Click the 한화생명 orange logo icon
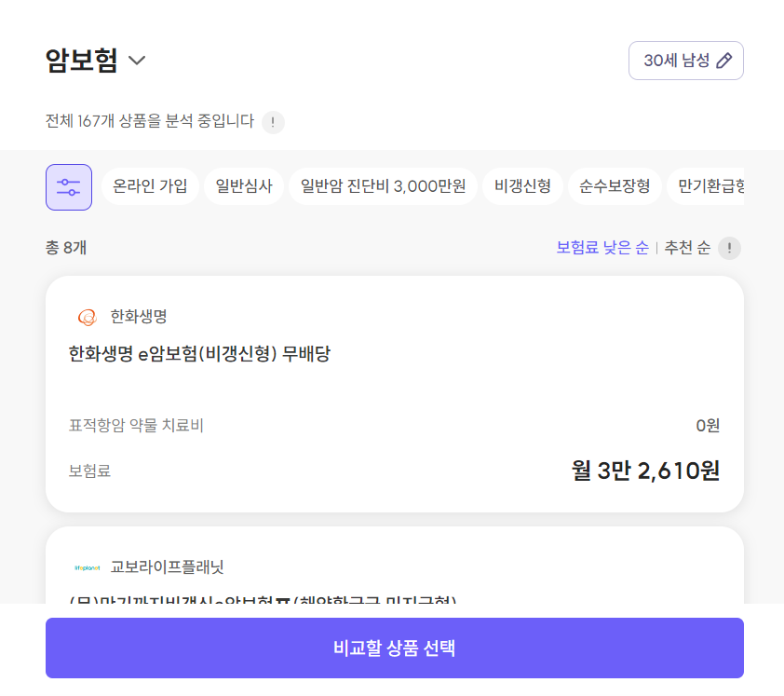The height and width of the screenshot is (696, 784). pos(87,317)
